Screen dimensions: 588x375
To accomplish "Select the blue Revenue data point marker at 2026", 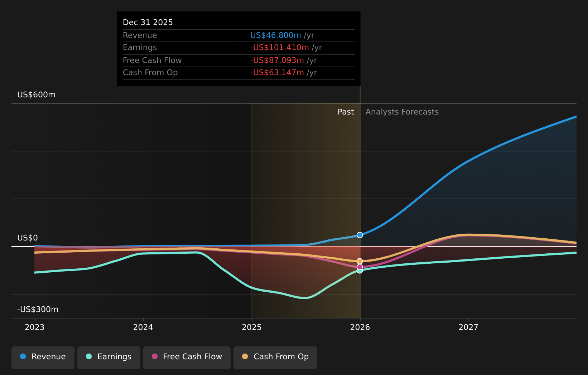I will (x=360, y=235).
